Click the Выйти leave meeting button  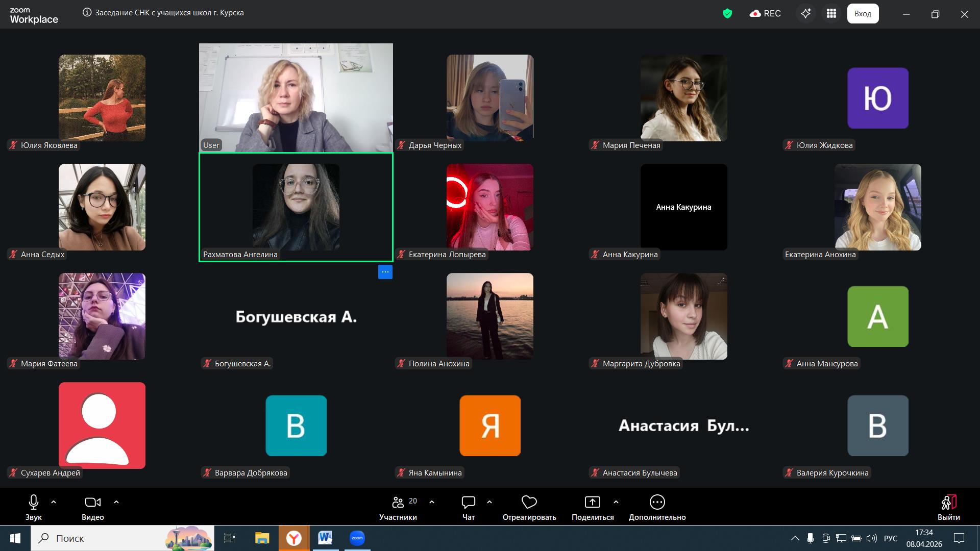click(948, 508)
